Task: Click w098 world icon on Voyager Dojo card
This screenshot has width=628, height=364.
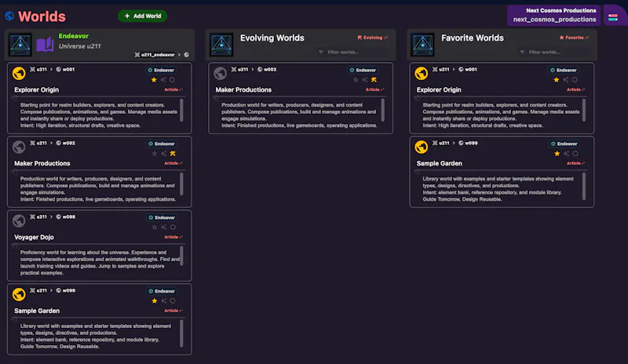Action: coord(58,217)
